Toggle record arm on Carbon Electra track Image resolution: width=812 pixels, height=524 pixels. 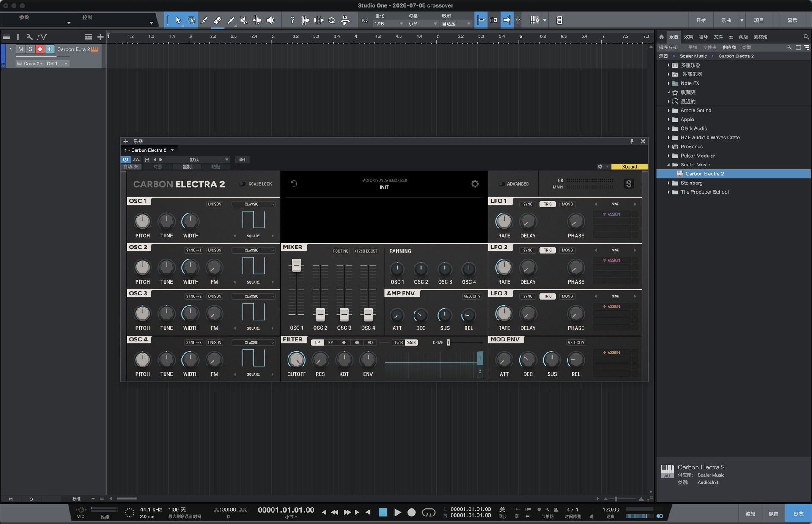coord(40,49)
